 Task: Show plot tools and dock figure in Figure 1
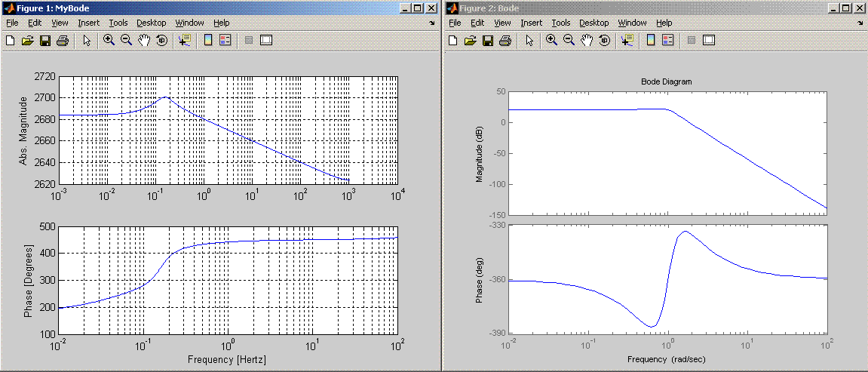(x=265, y=40)
